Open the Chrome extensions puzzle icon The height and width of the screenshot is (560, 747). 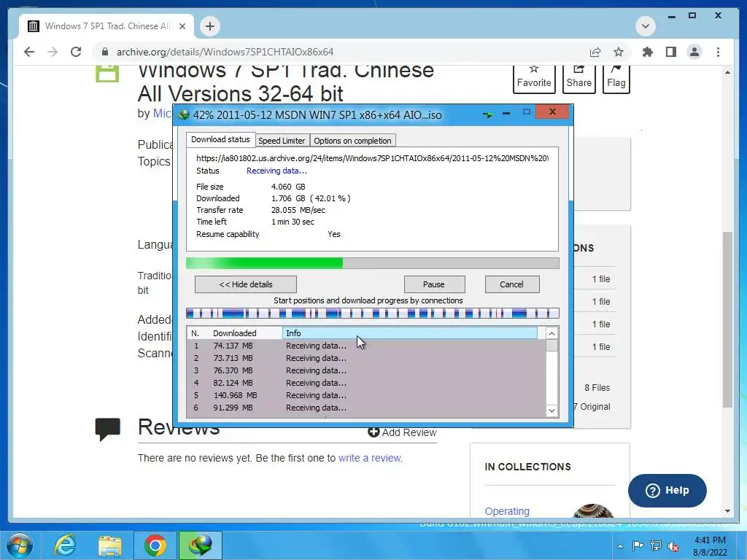tap(648, 52)
